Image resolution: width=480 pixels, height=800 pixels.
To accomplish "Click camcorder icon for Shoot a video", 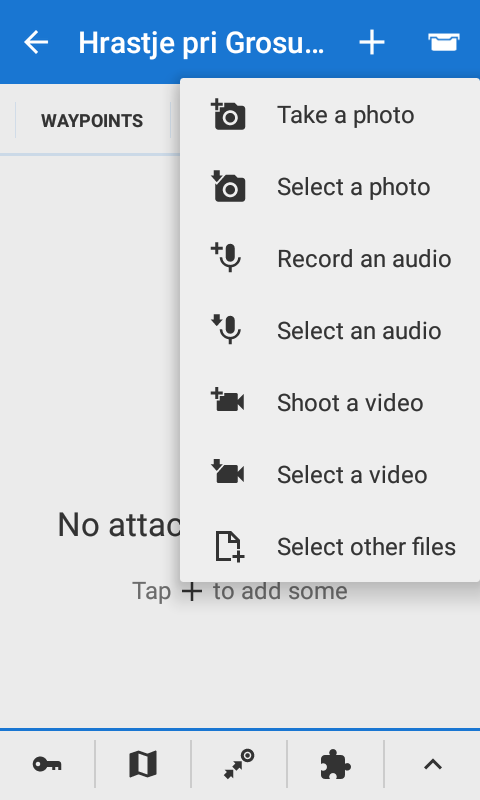I will pos(228,402).
